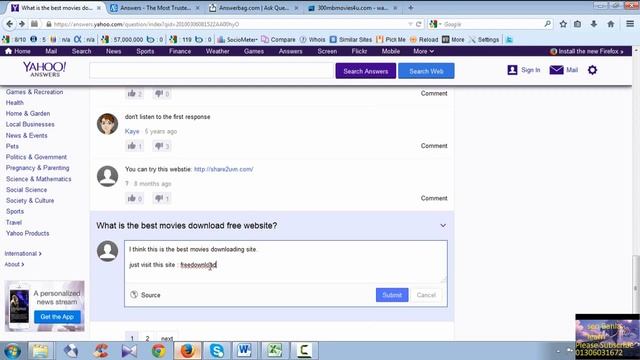Click Get the App button

[57, 317]
